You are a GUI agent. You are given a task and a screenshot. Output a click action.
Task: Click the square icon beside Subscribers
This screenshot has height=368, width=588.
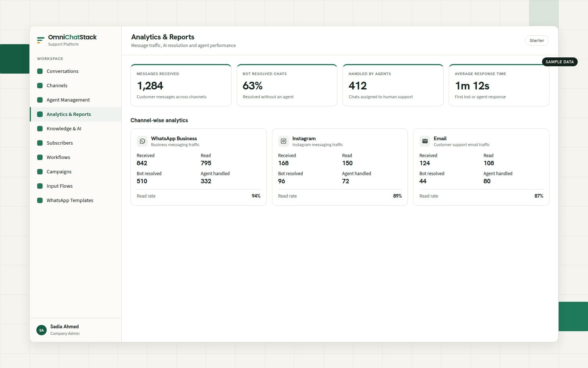40,143
